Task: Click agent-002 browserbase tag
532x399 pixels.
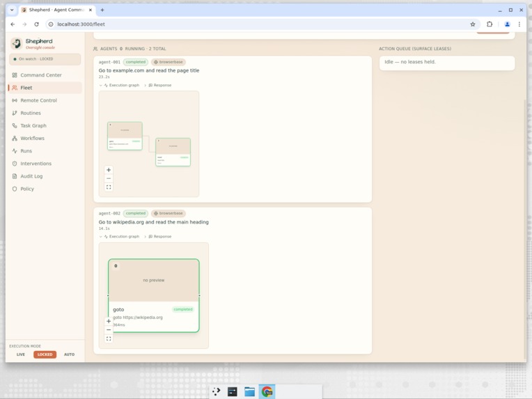Action: (x=169, y=213)
